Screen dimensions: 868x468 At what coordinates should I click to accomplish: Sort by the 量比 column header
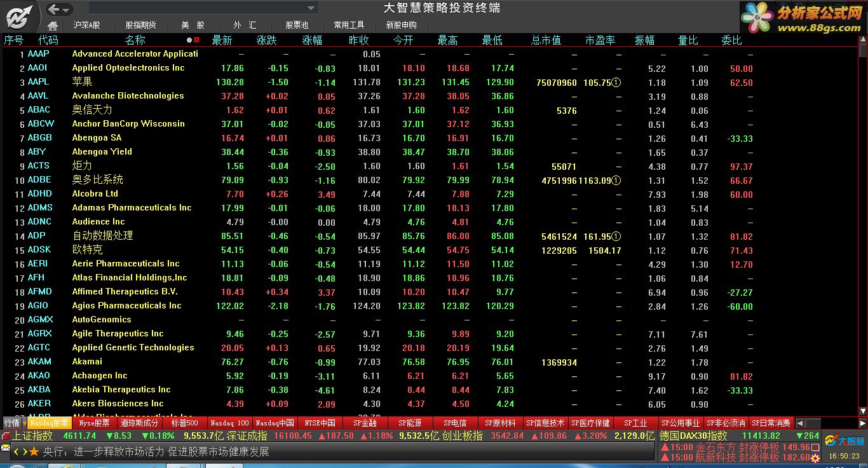click(688, 40)
